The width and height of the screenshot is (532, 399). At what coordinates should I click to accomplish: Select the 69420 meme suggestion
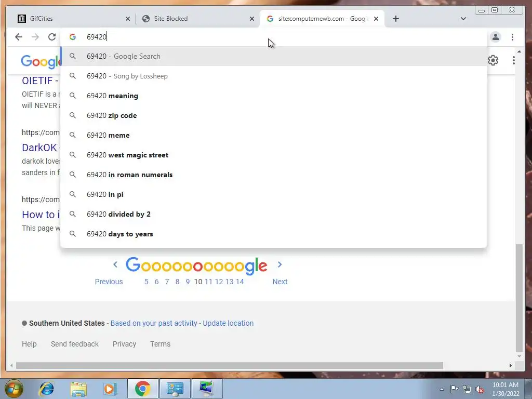(273, 135)
